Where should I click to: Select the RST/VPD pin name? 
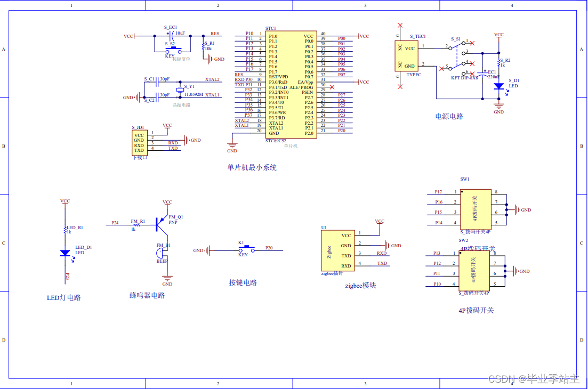pos(278,77)
